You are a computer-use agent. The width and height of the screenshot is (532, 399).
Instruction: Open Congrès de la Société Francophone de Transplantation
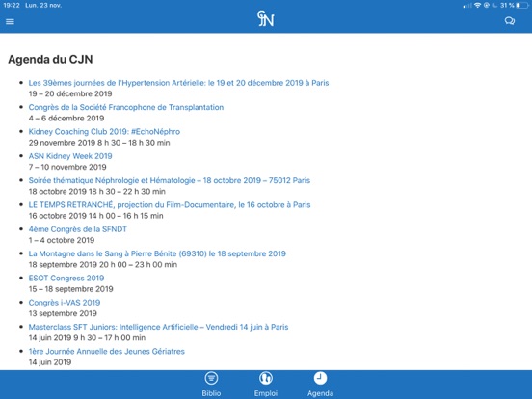coord(126,107)
